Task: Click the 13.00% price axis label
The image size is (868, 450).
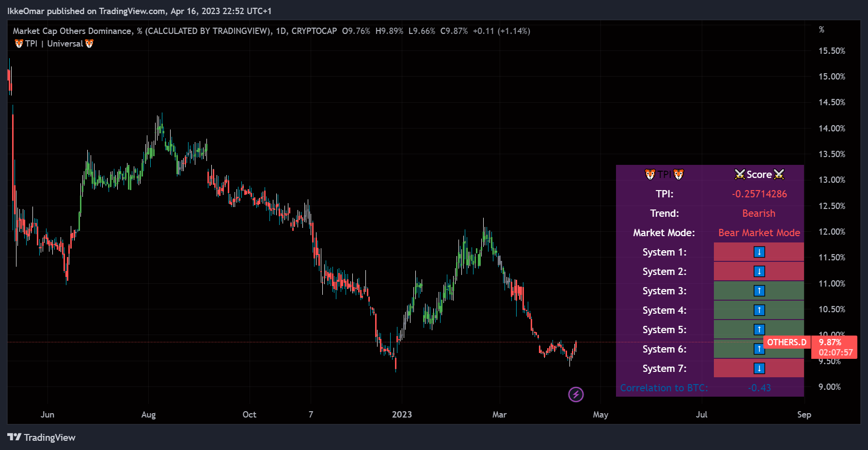Action: tap(832, 180)
